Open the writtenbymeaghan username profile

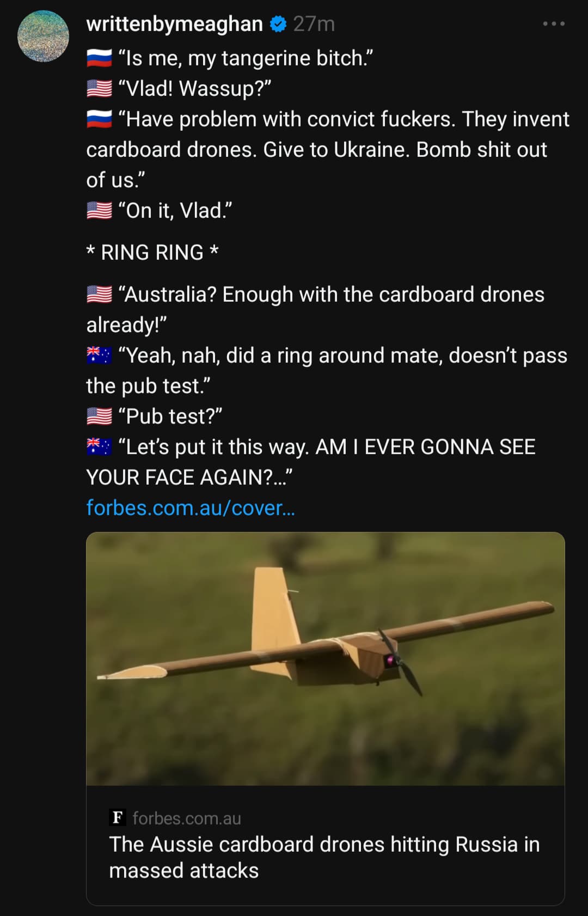pyautogui.click(x=174, y=24)
